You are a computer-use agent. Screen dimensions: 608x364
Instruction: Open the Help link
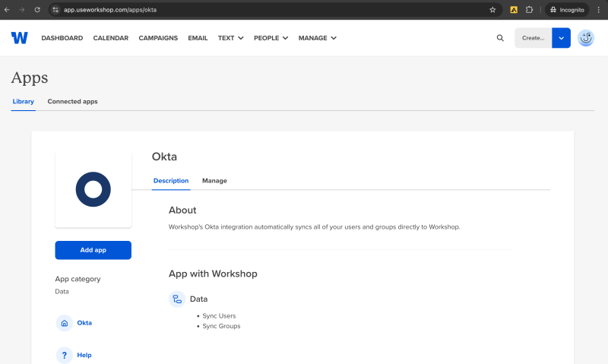click(84, 355)
